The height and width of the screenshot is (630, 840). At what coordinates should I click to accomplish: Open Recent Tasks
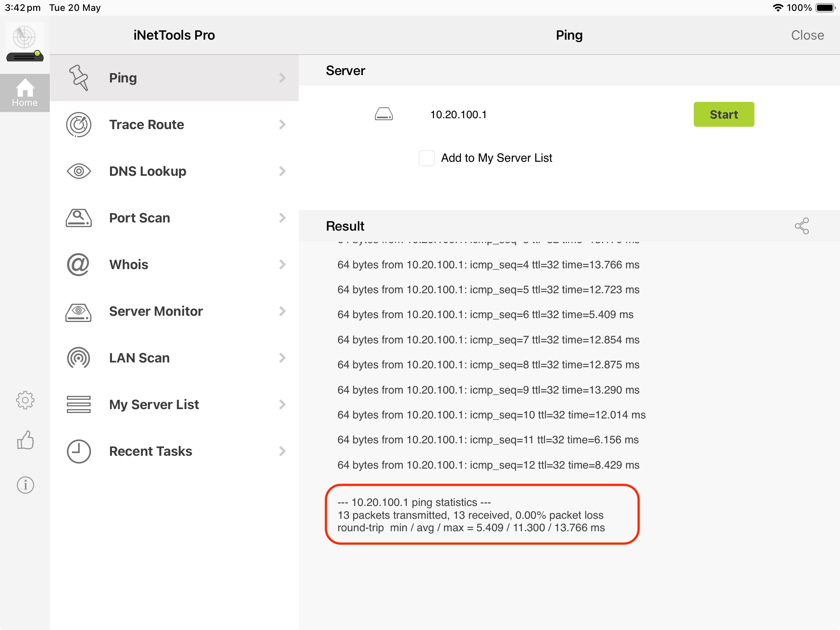click(174, 451)
